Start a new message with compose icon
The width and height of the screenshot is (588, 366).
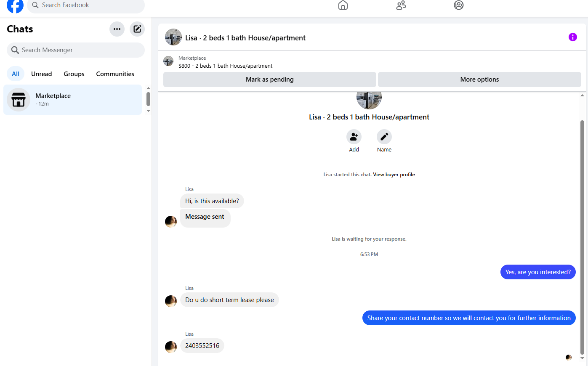click(x=137, y=29)
